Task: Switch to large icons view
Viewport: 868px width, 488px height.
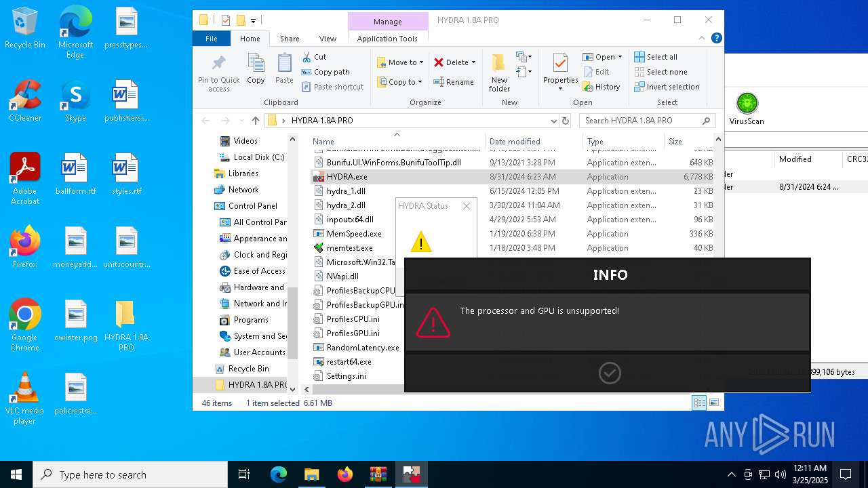Action: [713, 403]
